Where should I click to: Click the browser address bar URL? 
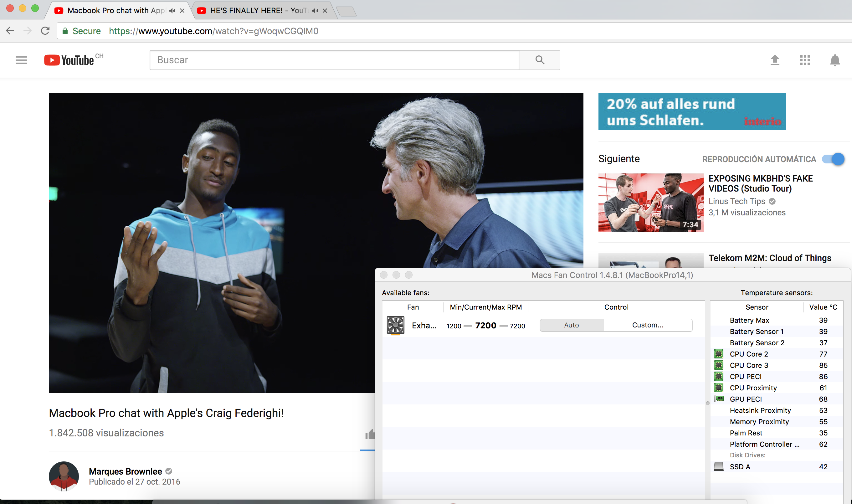pos(213,31)
